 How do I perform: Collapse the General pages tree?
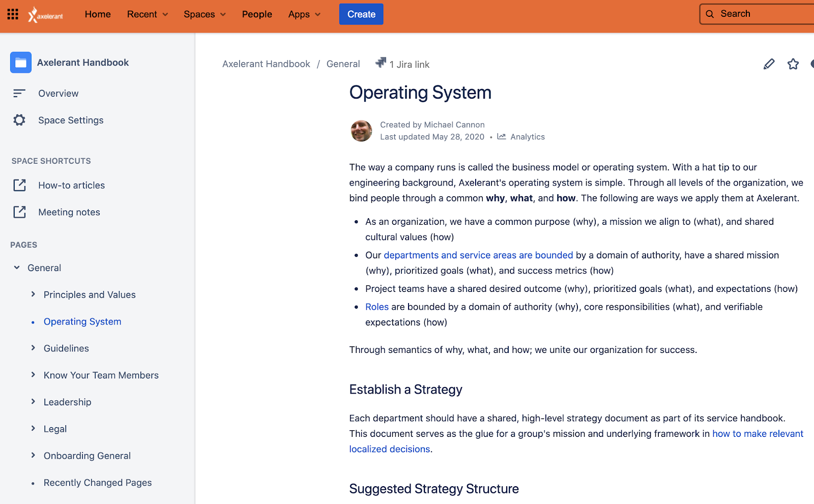pyautogui.click(x=17, y=268)
